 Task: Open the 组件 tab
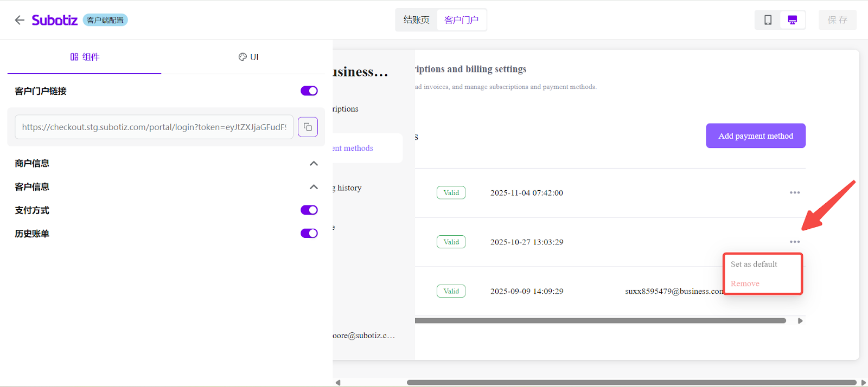85,57
